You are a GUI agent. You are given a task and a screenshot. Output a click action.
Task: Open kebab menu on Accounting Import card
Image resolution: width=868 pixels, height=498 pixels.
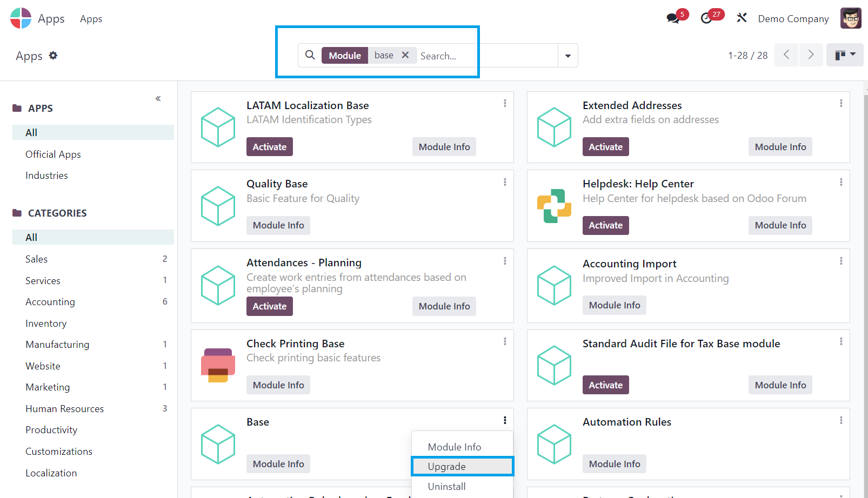[841, 261]
